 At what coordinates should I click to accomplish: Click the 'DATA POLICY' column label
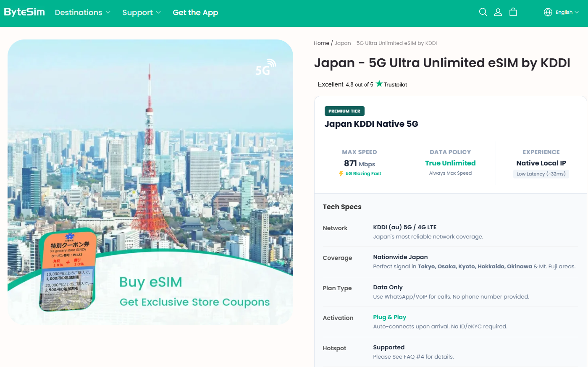tap(450, 152)
